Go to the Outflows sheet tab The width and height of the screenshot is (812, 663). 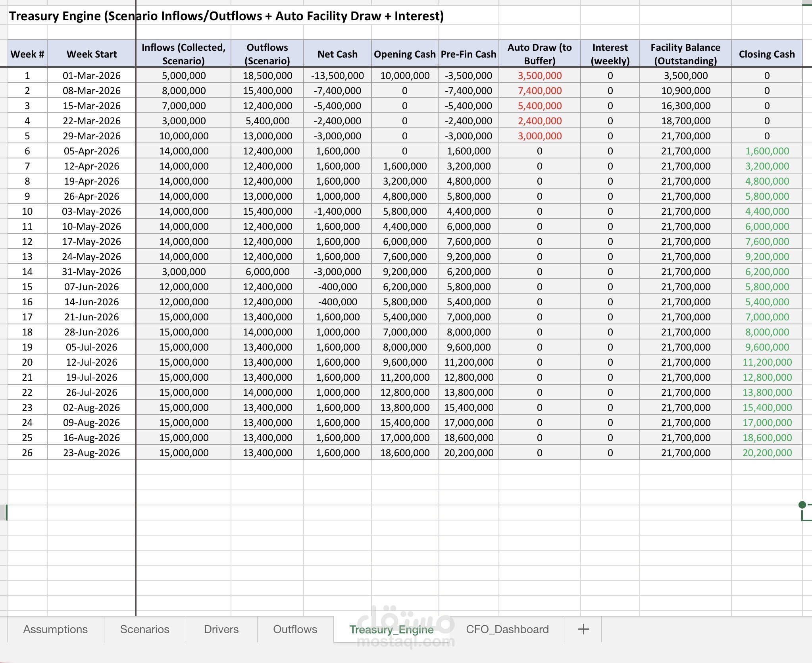pyautogui.click(x=295, y=629)
